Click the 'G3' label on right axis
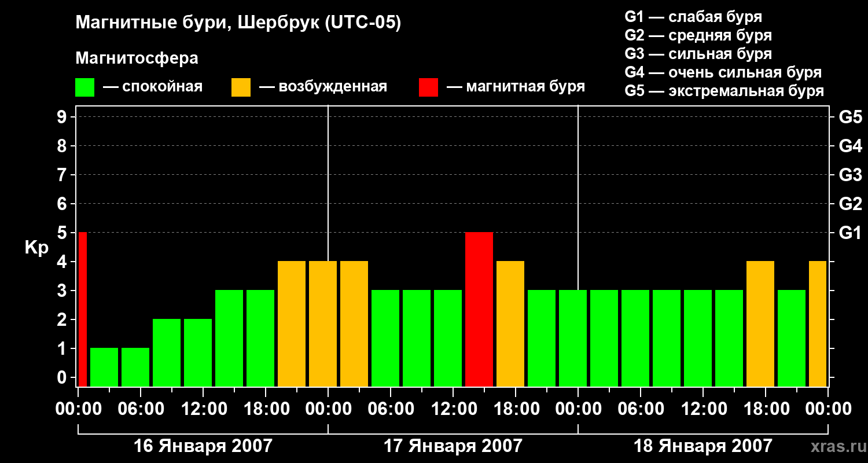Image resolution: width=868 pixels, height=463 pixels. [850, 175]
